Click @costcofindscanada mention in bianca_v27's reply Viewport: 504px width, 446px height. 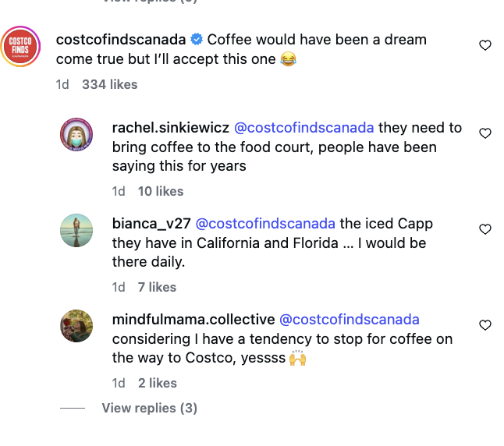(x=265, y=223)
